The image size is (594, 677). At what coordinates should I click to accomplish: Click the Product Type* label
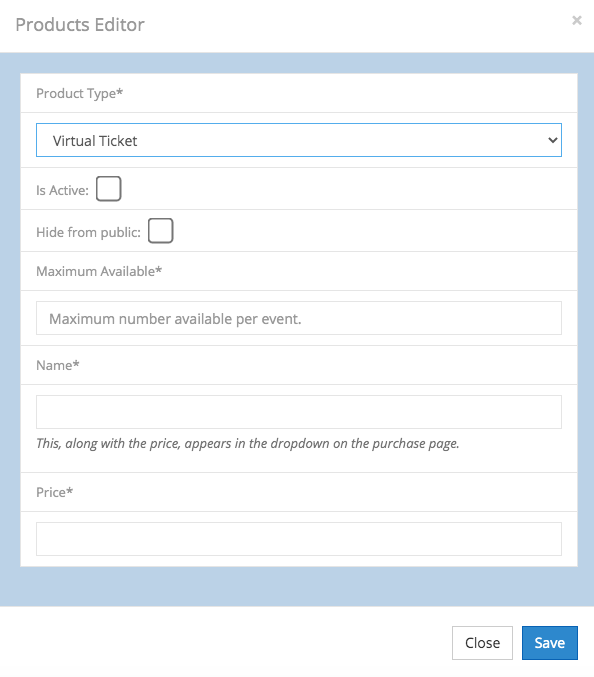pyautogui.click(x=79, y=93)
